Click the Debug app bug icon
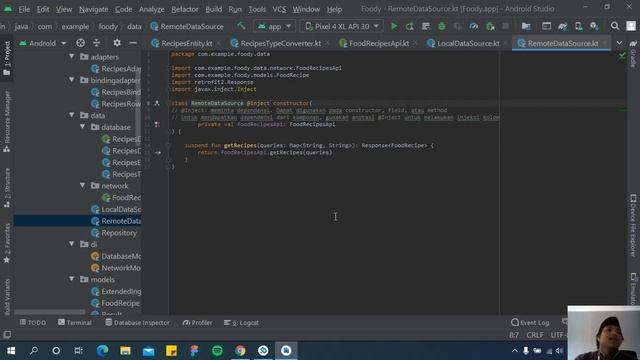Screen dimensions: 640x360 pyautogui.click(x=442, y=26)
